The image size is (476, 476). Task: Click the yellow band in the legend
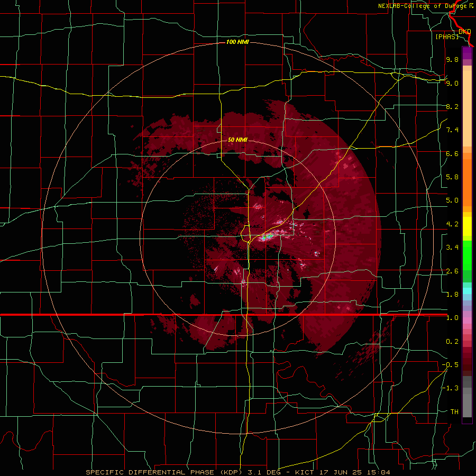[467, 226]
